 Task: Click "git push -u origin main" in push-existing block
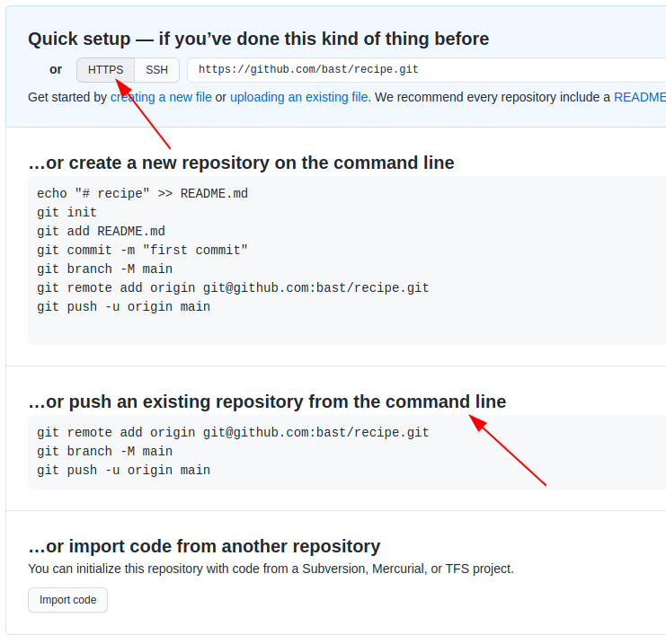123,471
